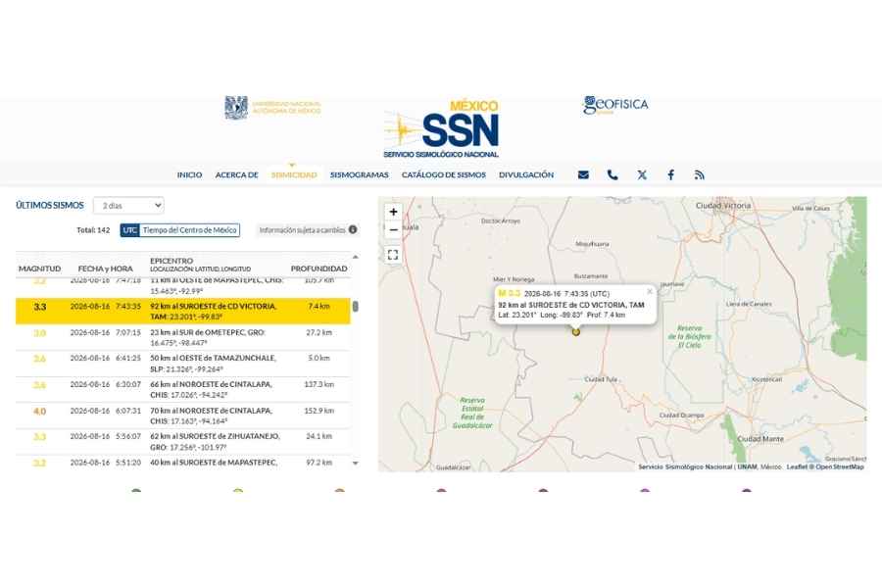Click the epicenter marker on the map
The width and height of the screenshot is (882, 588).
pos(576,332)
